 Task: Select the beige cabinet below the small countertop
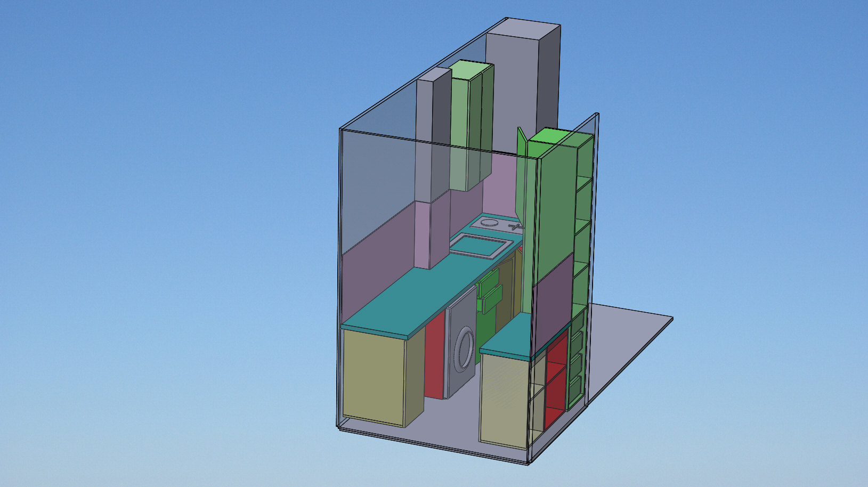coord(504,400)
